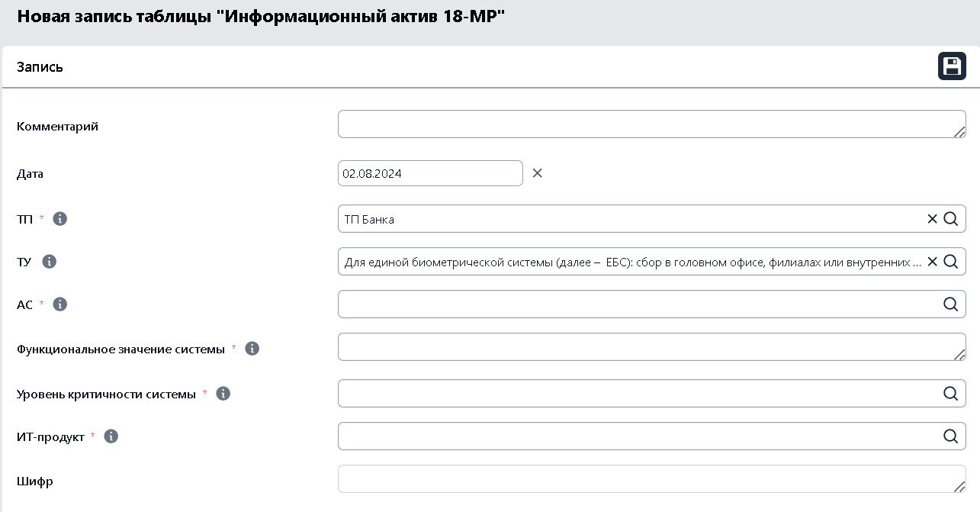This screenshot has width=980, height=512.
Task: Click the Функциональное значение системы text area
Action: pos(652,347)
